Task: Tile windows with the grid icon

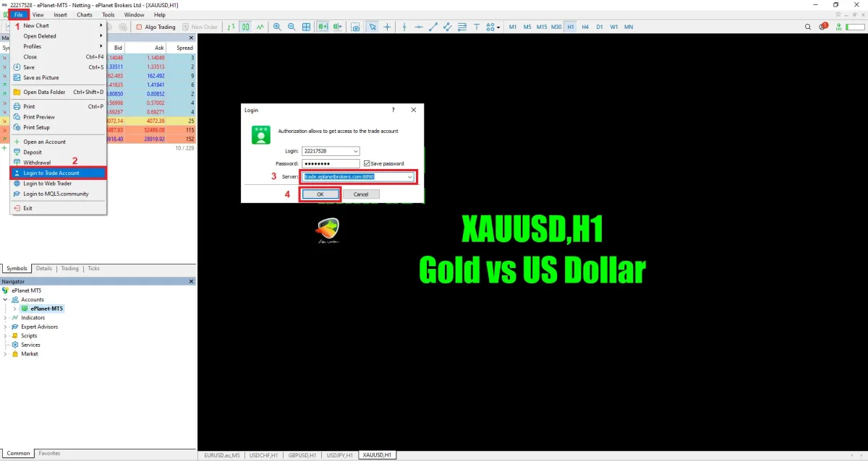Action: pyautogui.click(x=306, y=27)
